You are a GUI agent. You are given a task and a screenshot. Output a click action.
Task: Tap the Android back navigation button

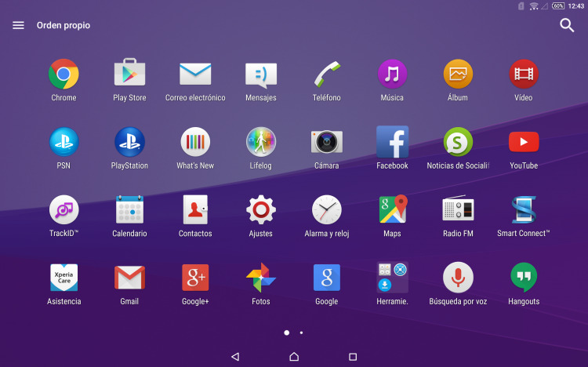[235, 357]
